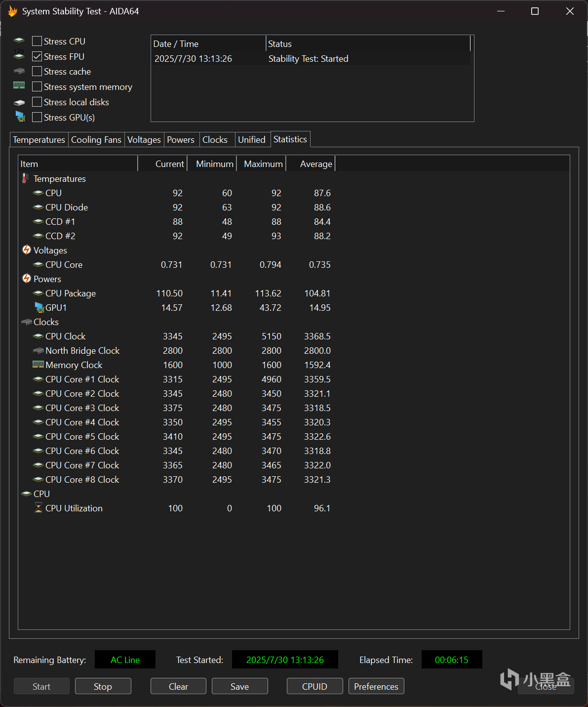Click the CPU Package row icon
Image resolution: width=588 pixels, height=707 pixels.
pyautogui.click(x=39, y=293)
